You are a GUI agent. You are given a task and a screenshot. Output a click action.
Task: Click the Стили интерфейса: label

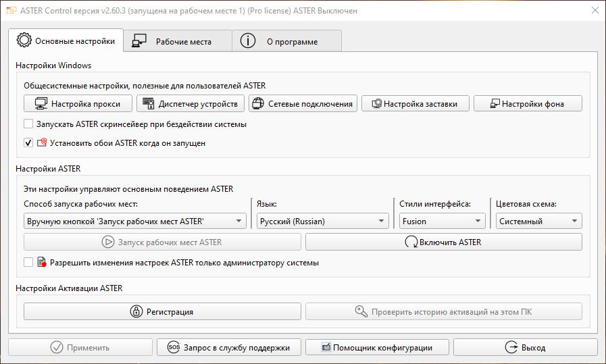tap(435, 204)
